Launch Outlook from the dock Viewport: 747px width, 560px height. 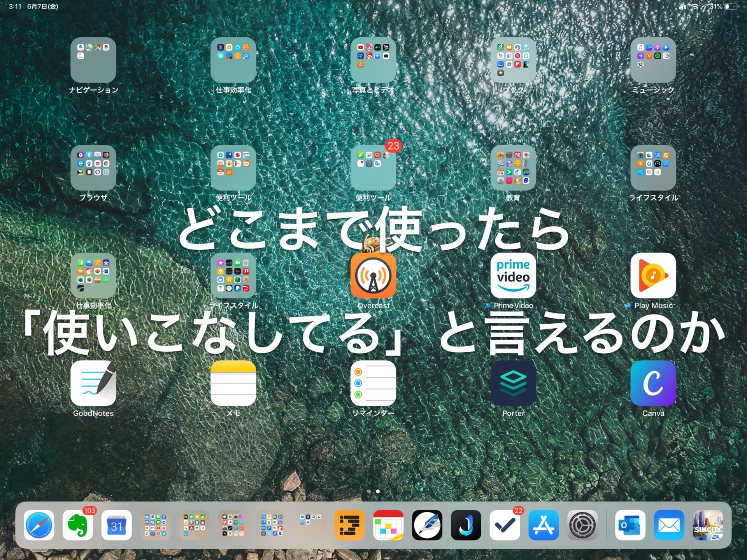[630, 525]
